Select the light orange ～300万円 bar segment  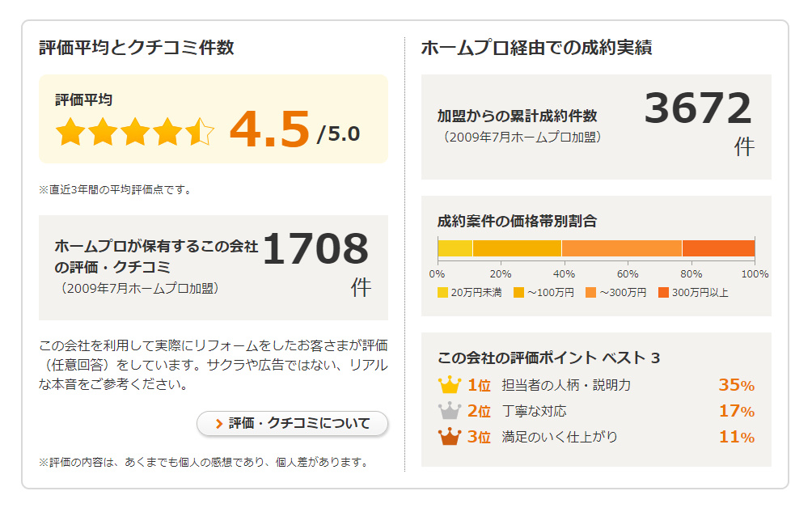click(x=622, y=248)
